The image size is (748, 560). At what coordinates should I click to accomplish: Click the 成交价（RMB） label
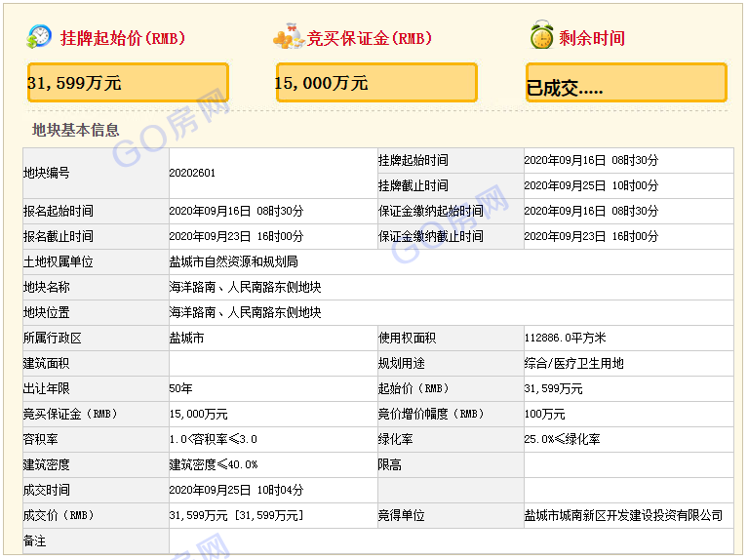(x=59, y=515)
